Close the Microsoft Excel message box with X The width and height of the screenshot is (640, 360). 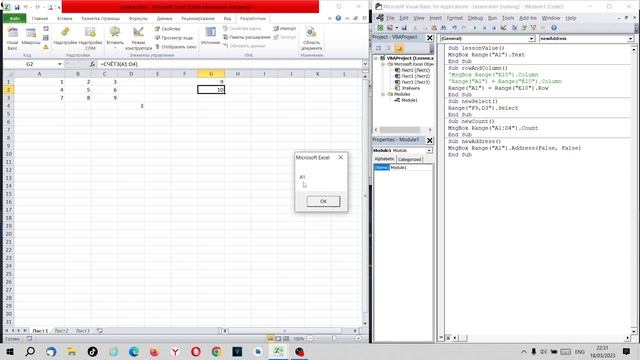click(x=340, y=157)
